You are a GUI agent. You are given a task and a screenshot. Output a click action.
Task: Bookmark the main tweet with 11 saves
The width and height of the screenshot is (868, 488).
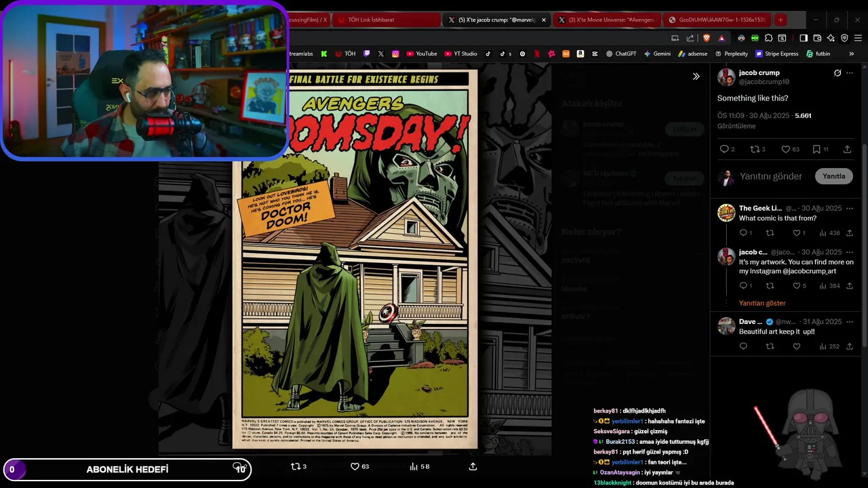click(816, 149)
